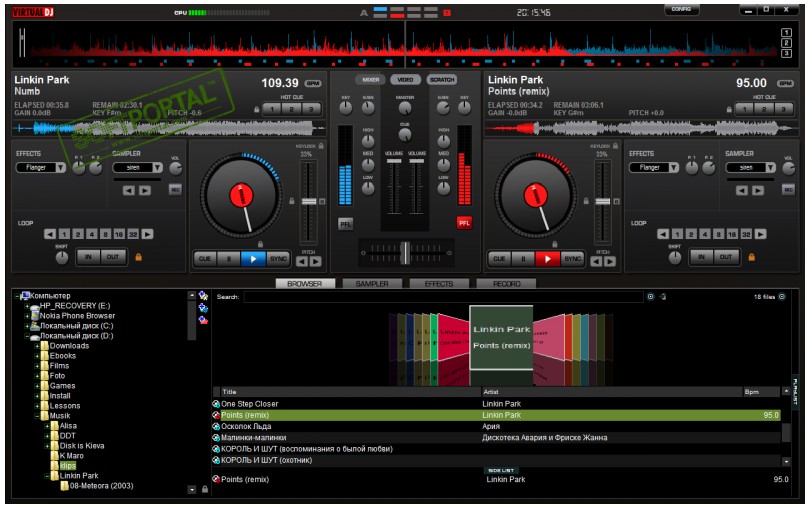Image resolution: width=810 pixels, height=509 pixels.
Task: Open the CONFIG settings button
Action: tap(681, 9)
